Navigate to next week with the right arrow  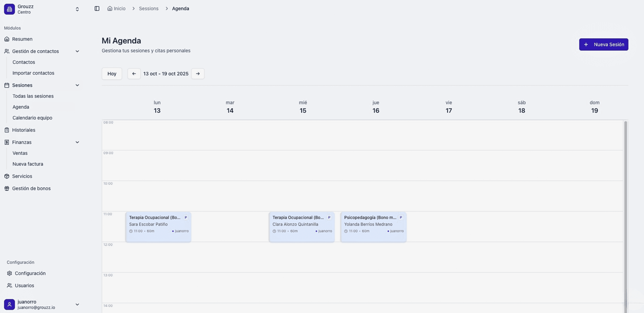(198, 73)
